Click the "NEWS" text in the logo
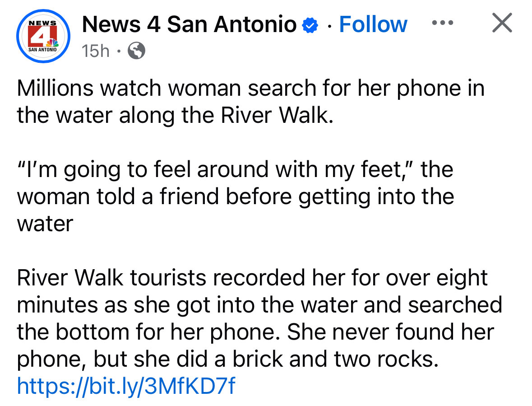The image size is (532, 406). (x=43, y=23)
